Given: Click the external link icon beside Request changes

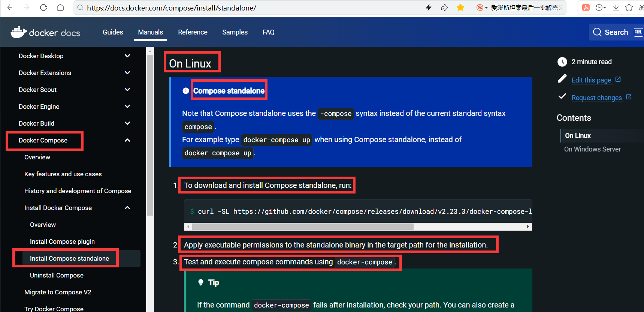Looking at the screenshot, I should (x=629, y=97).
